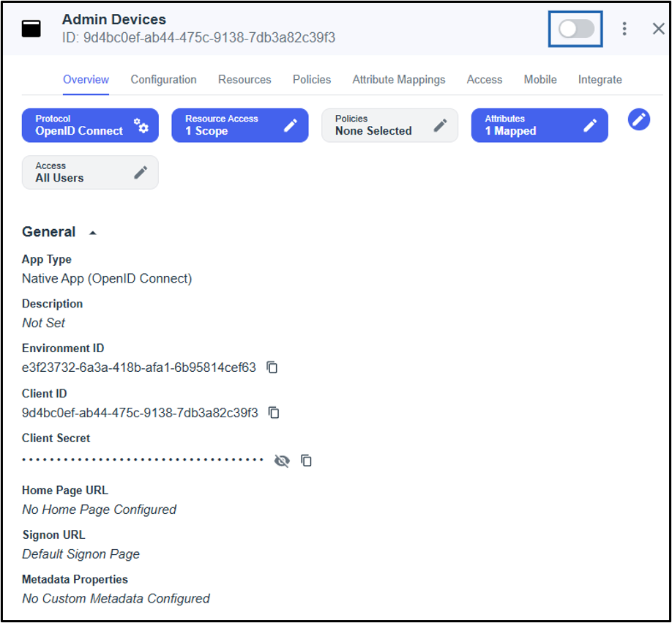672x623 pixels.
Task: Click the General section heading
Action: coord(48,232)
